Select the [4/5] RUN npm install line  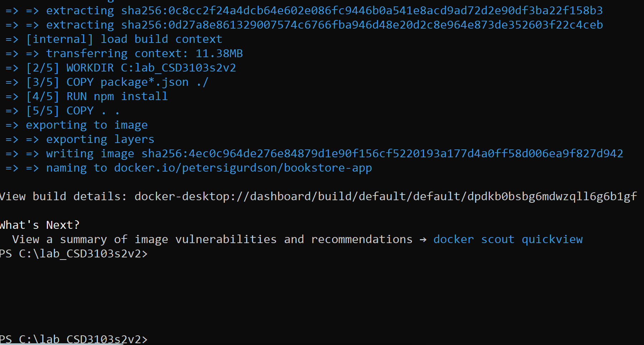click(87, 96)
